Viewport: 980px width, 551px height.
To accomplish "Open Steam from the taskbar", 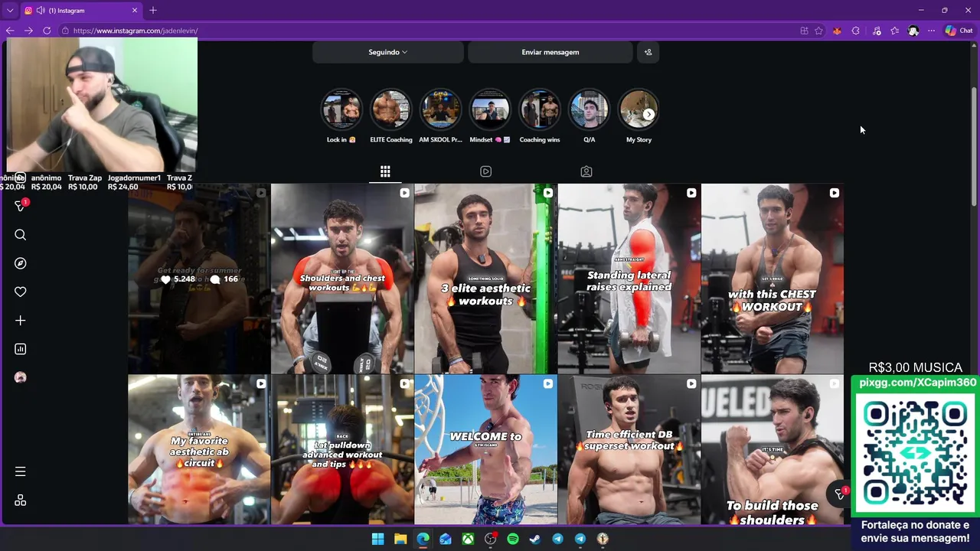I will coord(535,539).
